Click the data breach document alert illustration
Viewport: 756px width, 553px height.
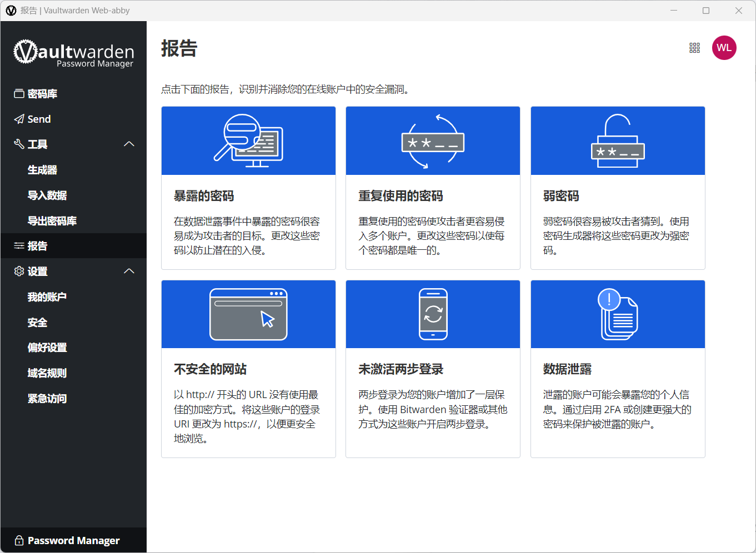coord(618,314)
